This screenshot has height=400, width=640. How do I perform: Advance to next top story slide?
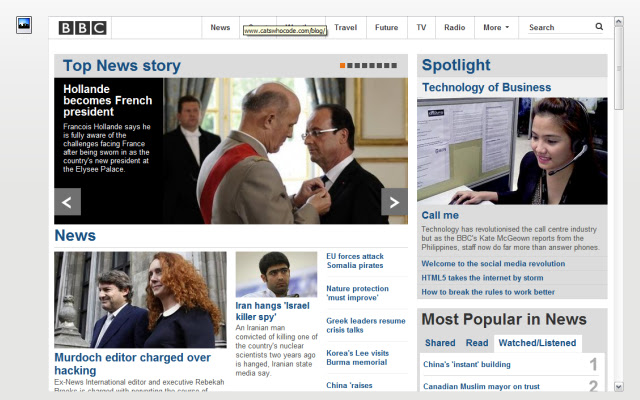(394, 202)
